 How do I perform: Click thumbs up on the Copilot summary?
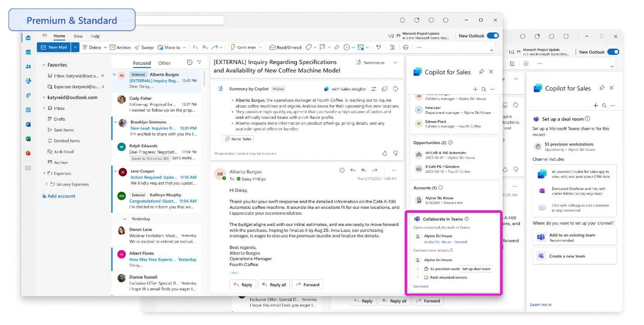(x=385, y=153)
